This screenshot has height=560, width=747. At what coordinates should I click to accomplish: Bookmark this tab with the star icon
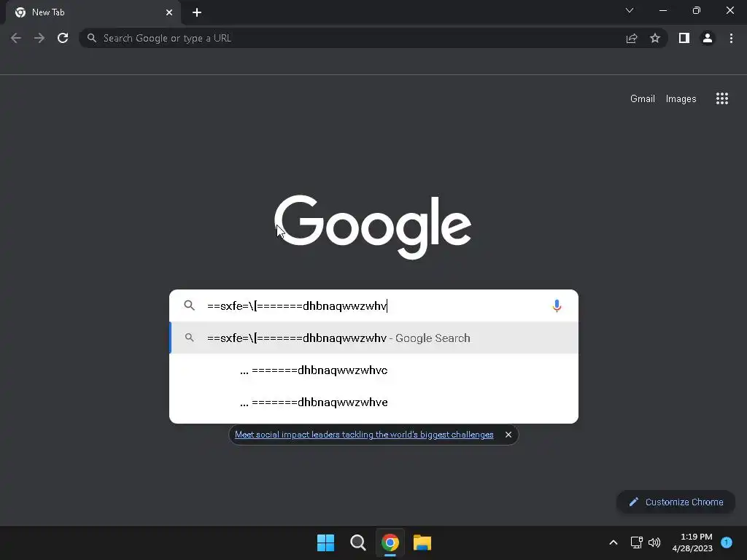[655, 38]
